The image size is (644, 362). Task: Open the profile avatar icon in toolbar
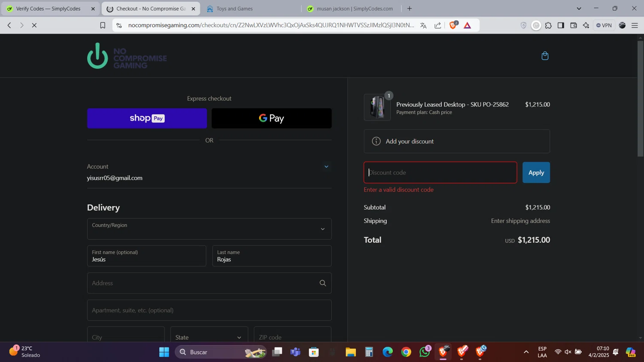[x=622, y=25]
